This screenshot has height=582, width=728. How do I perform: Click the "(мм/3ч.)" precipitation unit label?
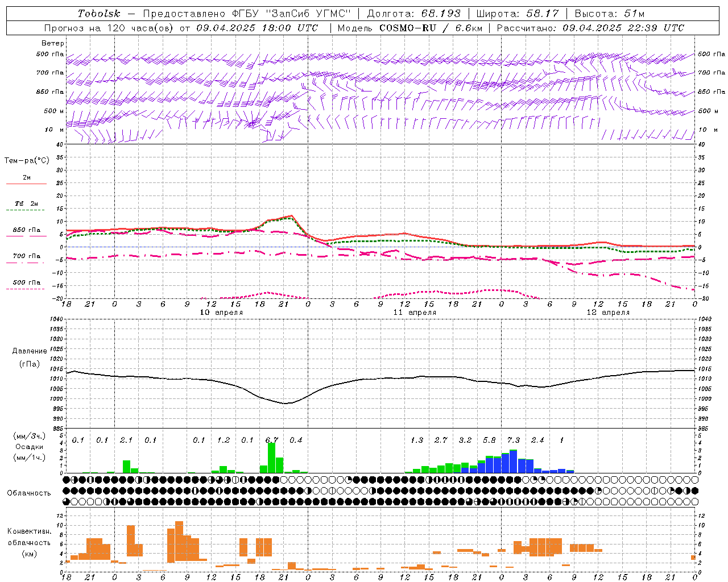pos(30,436)
